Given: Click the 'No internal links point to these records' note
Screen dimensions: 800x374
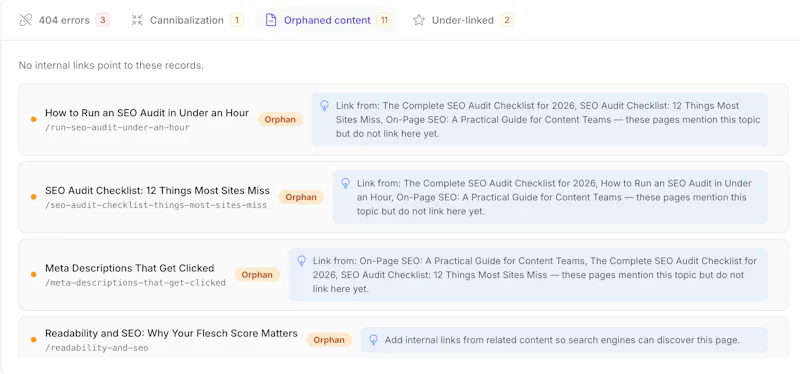Looking at the screenshot, I should (x=111, y=65).
